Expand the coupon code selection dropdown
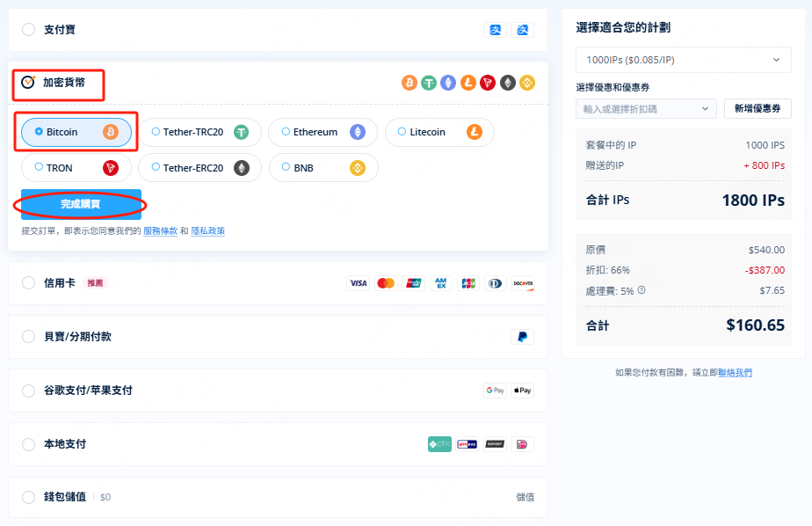The width and height of the screenshot is (812, 526). click(646, 108)
